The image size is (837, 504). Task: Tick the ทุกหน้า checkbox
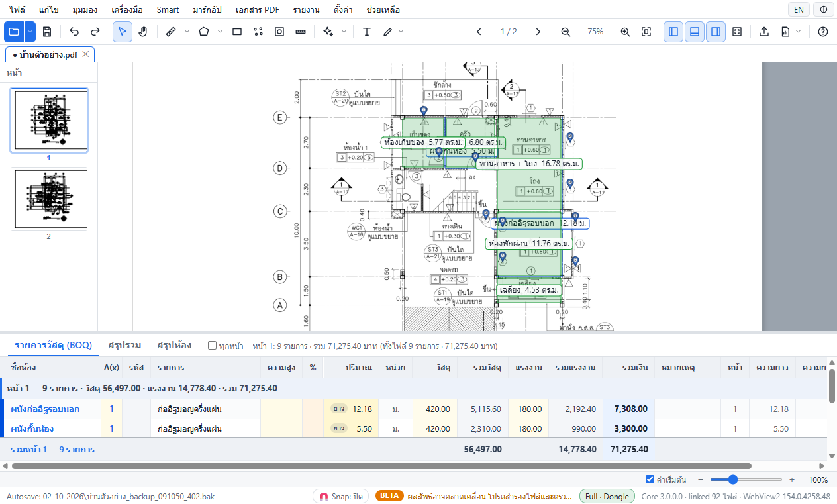tap(213, 346)
